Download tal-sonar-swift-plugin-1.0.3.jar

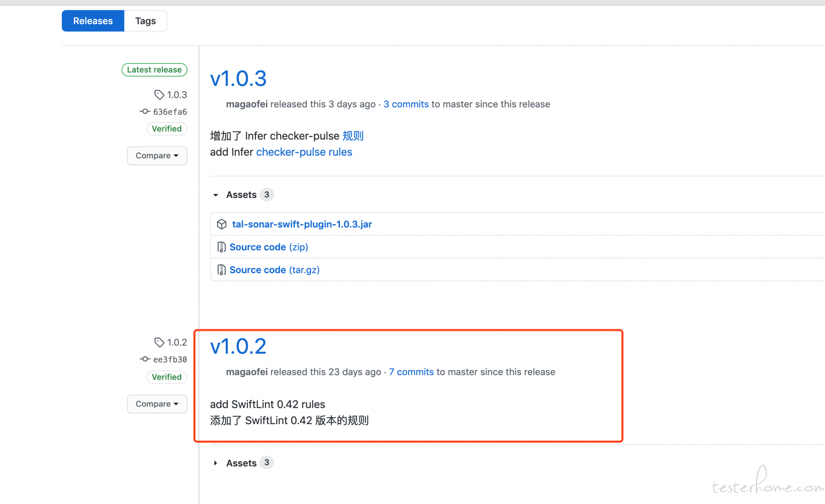click(302, 224)
